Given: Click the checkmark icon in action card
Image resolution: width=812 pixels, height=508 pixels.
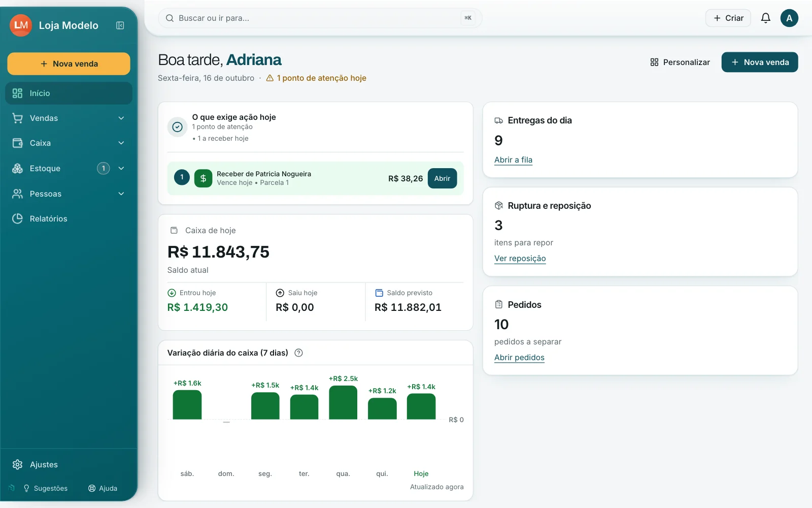Looking at the screenshot, I should [178, 127].
